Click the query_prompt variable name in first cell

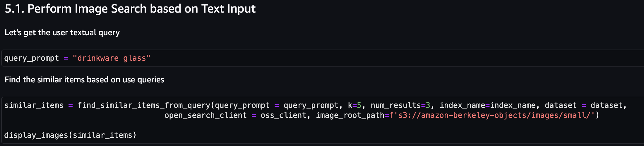31,58
